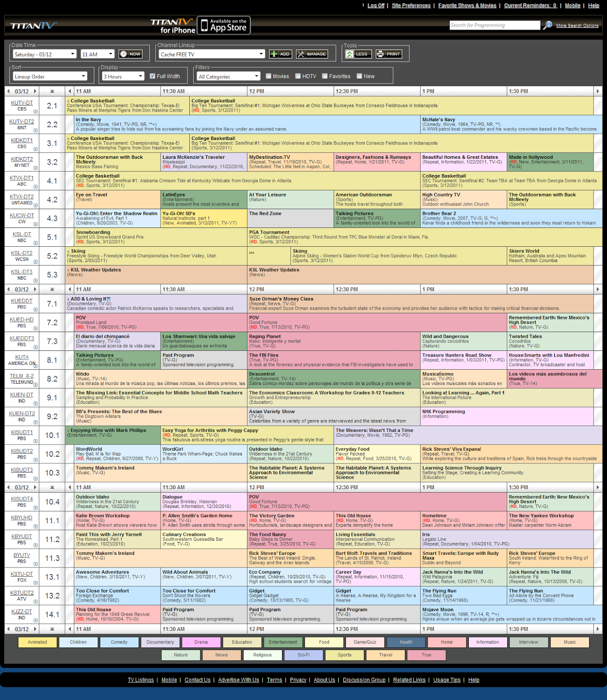The image size is (607, 700).
Task: Enable the Favorites filter checkbox
Action: (x=325, y=76)
